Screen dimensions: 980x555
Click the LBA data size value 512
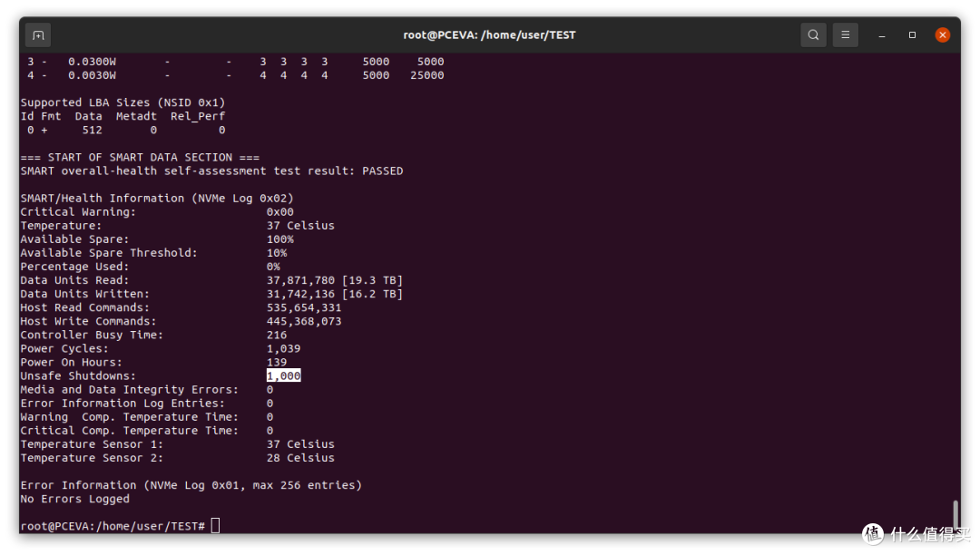pos(92,130)
